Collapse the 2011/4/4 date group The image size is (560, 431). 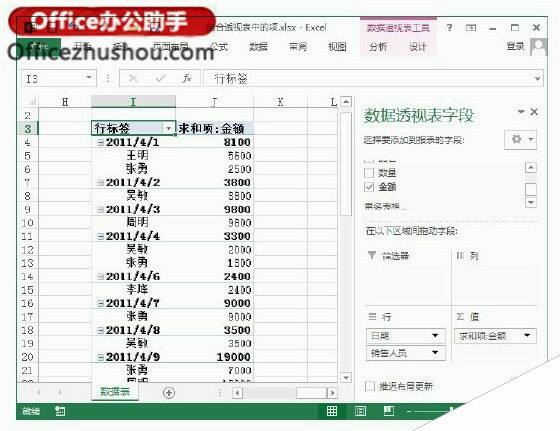[x=101, y=236]
